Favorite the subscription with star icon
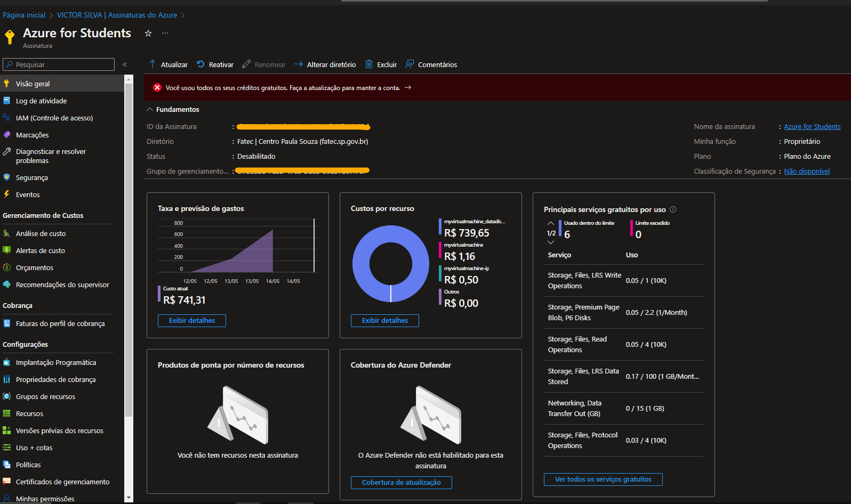The image size is (851, 504). [x=148, y=33]
